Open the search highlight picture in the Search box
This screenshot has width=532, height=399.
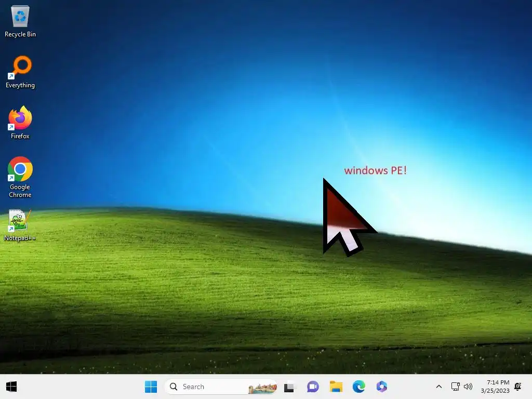(x=262, y=388)
